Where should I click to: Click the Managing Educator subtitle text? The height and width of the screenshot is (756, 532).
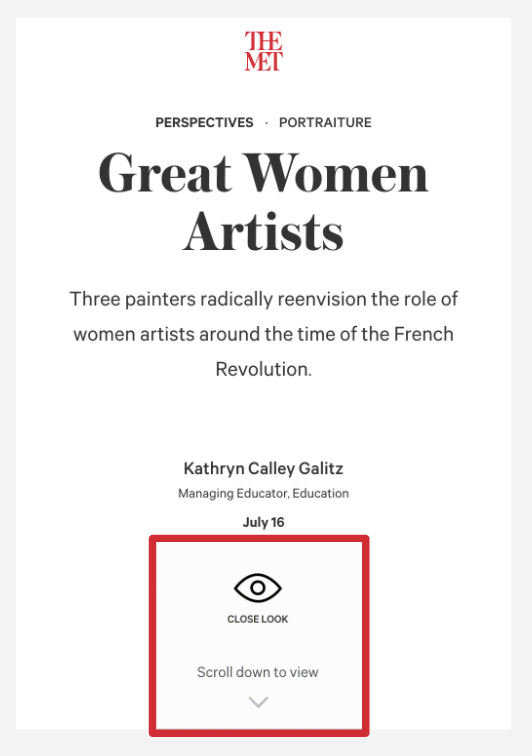point(263,494)
